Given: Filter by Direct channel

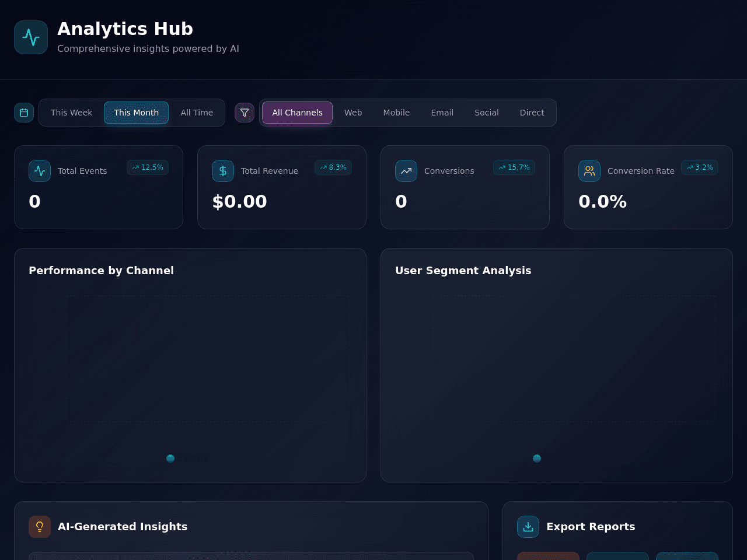Looking at the screenshot, I should click(532, 113).
